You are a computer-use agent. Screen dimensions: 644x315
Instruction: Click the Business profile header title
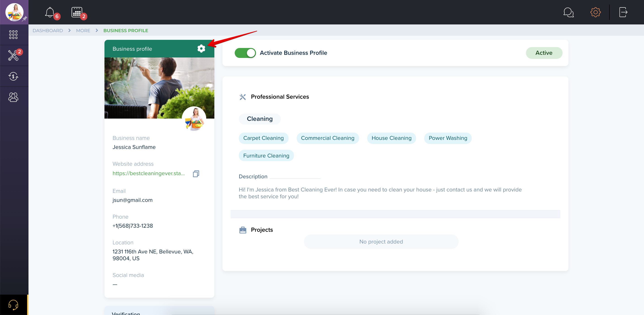(x=132, y=49)
